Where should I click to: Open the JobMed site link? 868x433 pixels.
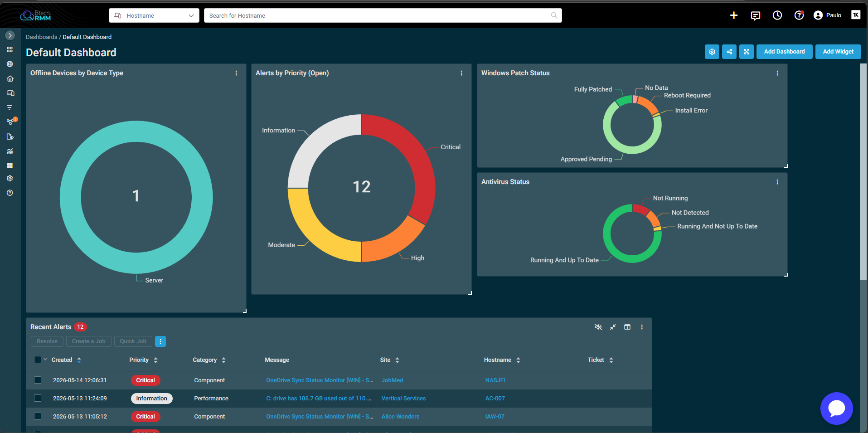[392, 380]
